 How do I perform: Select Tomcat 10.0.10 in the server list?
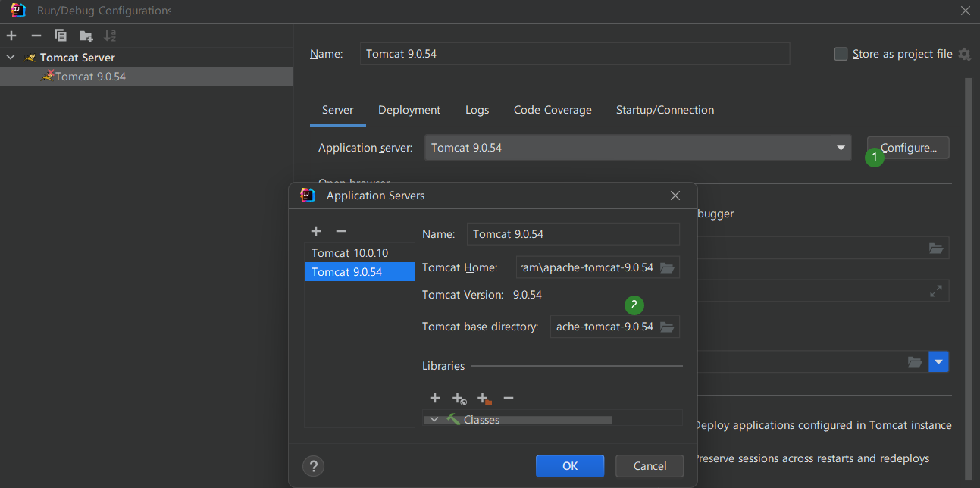click(359, 253)
